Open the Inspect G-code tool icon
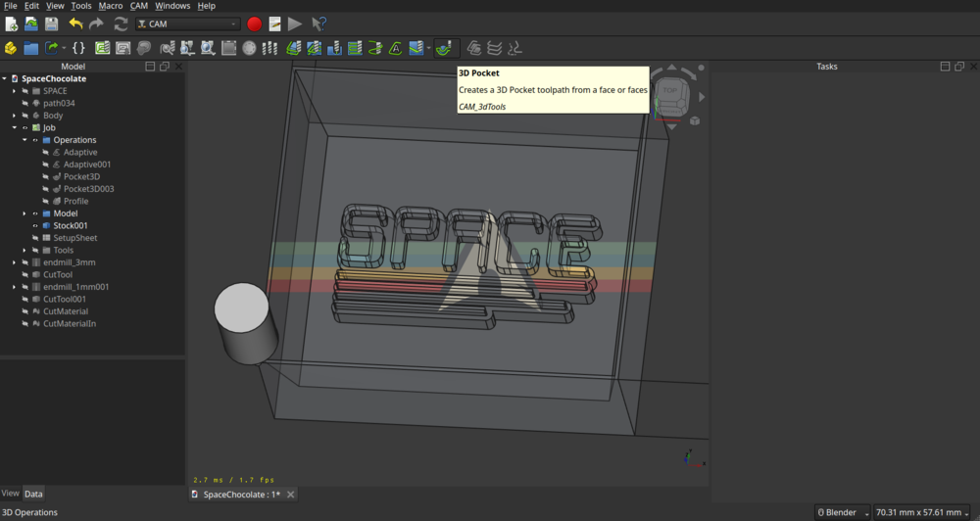Viewport: 980px width, 521px height. click(168, 48)
